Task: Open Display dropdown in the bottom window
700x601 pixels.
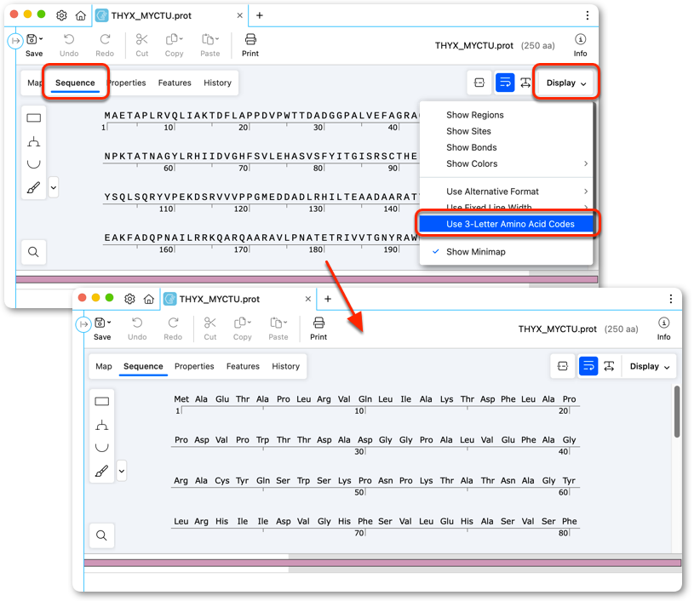Action: (650, 366)
